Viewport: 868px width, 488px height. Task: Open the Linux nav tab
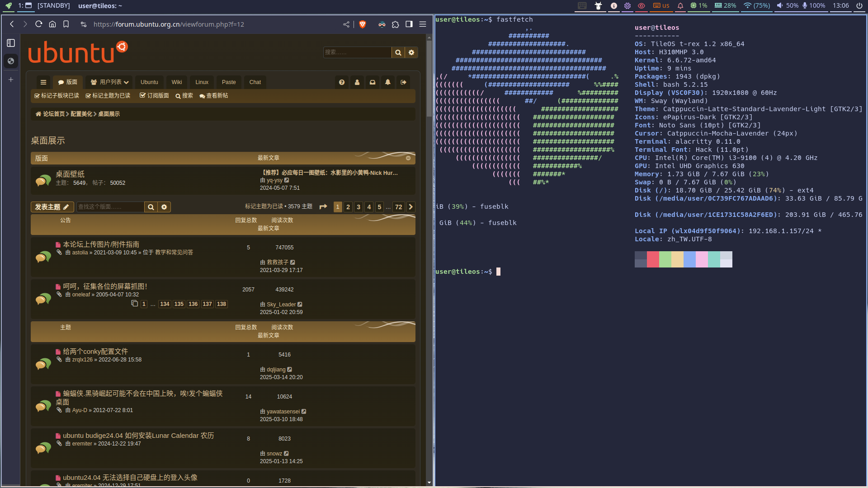click(202, 82)
